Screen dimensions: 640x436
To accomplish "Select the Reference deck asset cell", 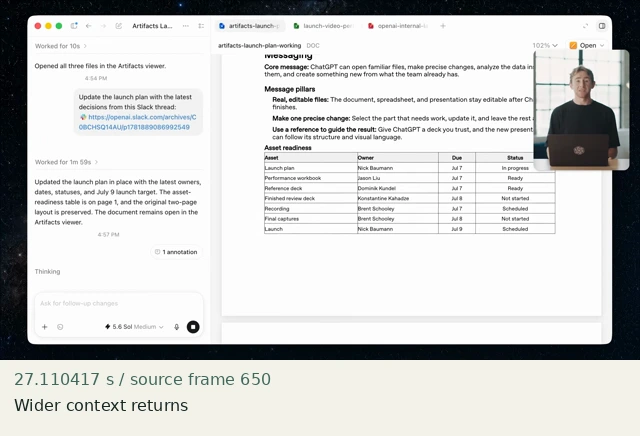I will (x=311, y=188).
